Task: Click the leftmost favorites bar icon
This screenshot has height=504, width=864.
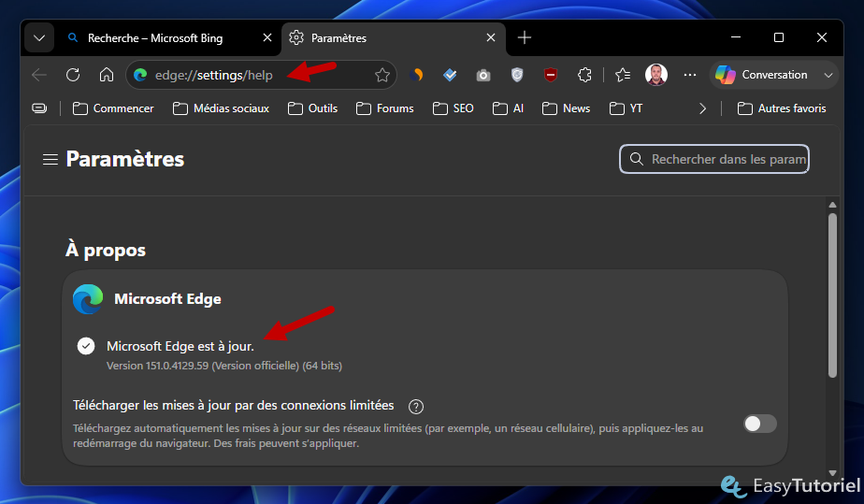Action: [39, 108]
